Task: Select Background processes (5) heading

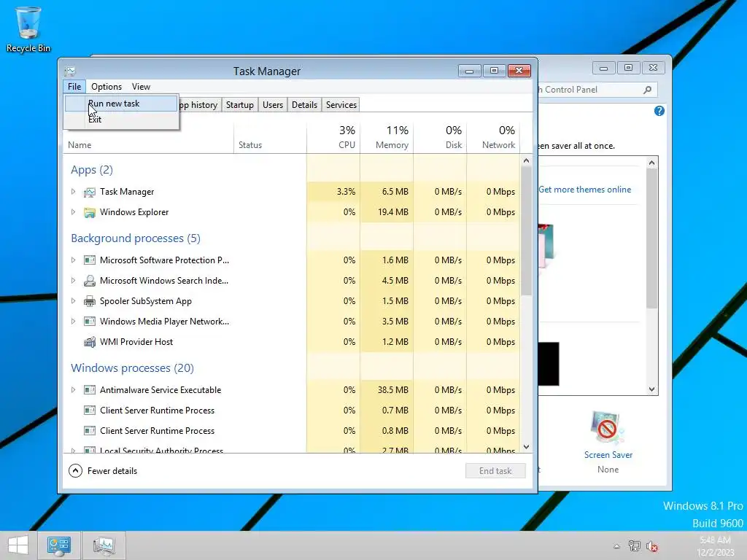Action: coord(136,238)
